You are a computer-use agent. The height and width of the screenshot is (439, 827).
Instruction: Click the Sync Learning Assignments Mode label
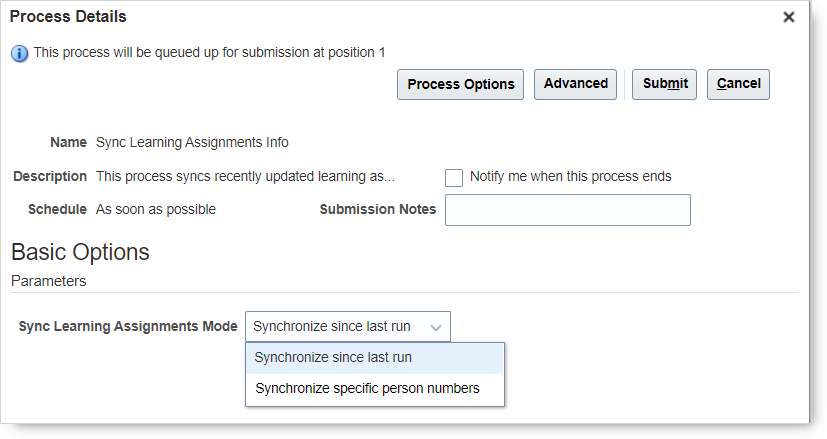(128, 326)
